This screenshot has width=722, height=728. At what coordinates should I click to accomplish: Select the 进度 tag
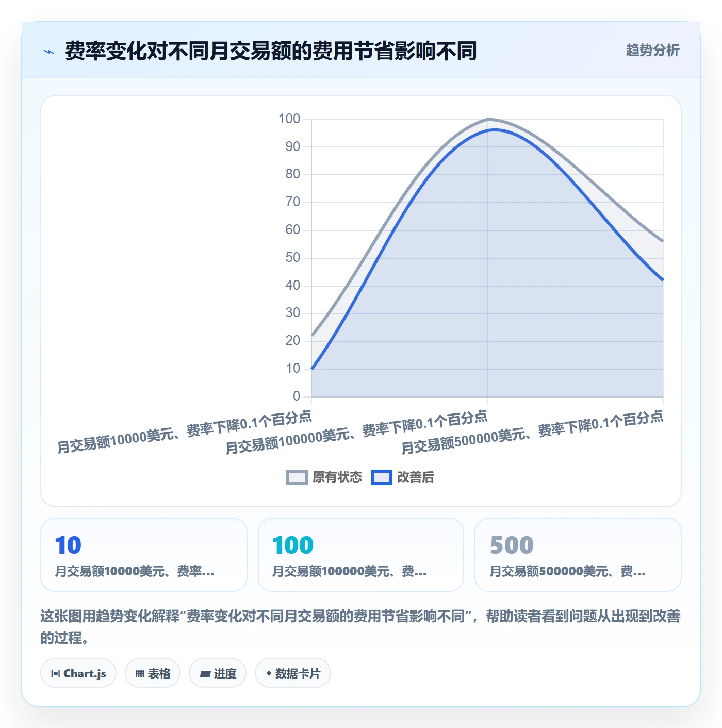click(x=218, y=673)
